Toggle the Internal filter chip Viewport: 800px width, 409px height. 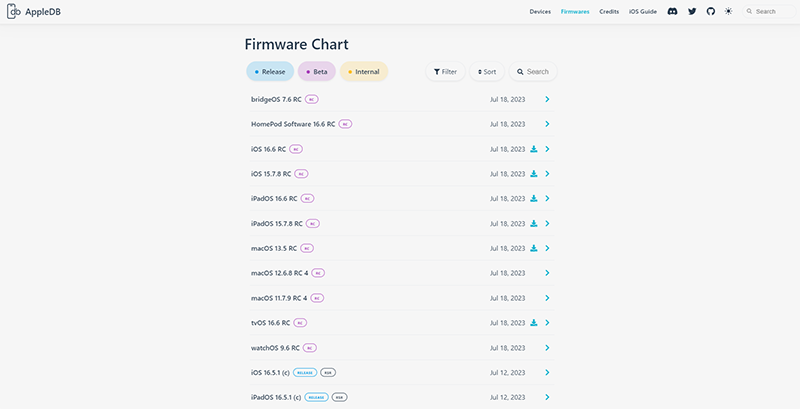click(x=364, y=71)
